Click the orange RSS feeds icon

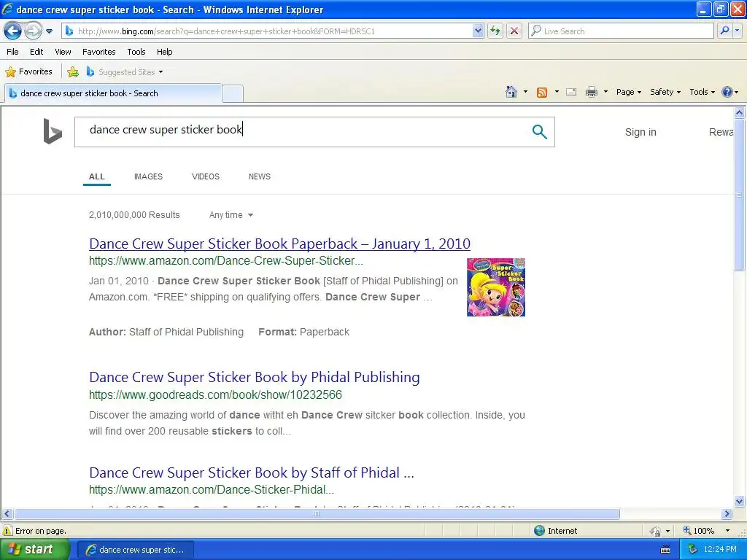(x=542, y=93)
